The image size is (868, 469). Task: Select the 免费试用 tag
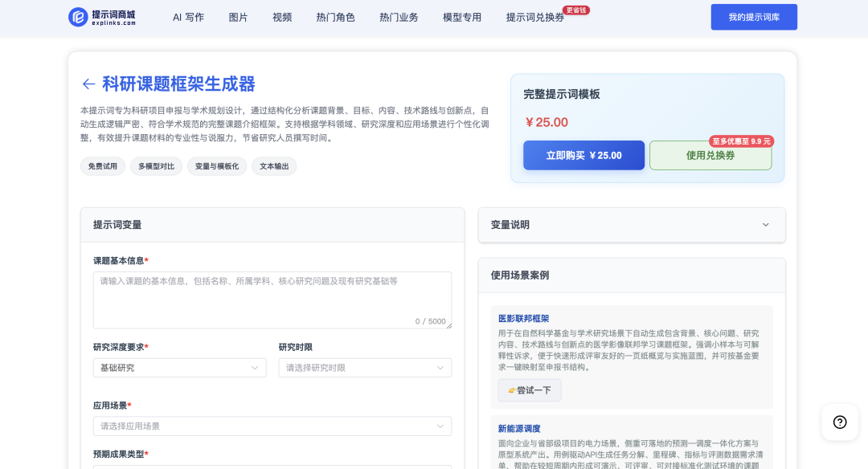(x=102, y=166)
